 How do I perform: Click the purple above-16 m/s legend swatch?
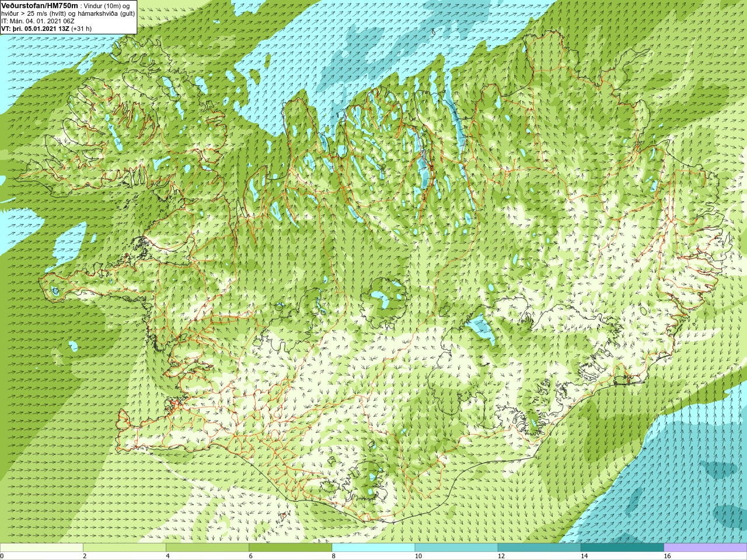click(x=706, y=548)
